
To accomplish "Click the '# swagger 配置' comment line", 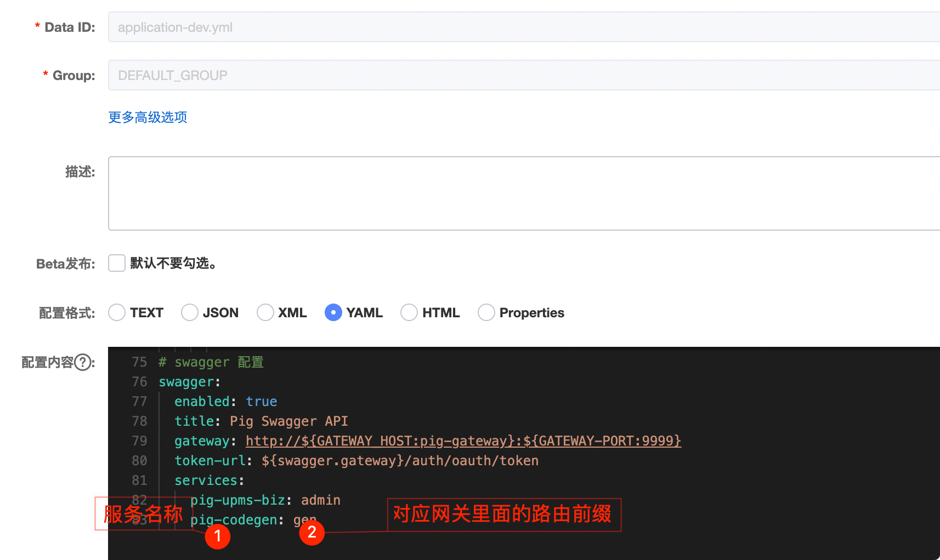I will click(x=211, y=362).
